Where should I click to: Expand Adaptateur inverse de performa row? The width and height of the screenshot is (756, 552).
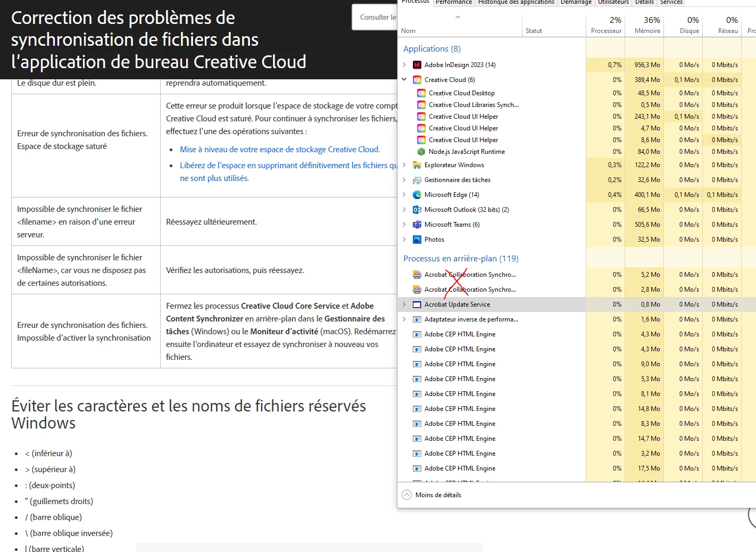point(404,319)
